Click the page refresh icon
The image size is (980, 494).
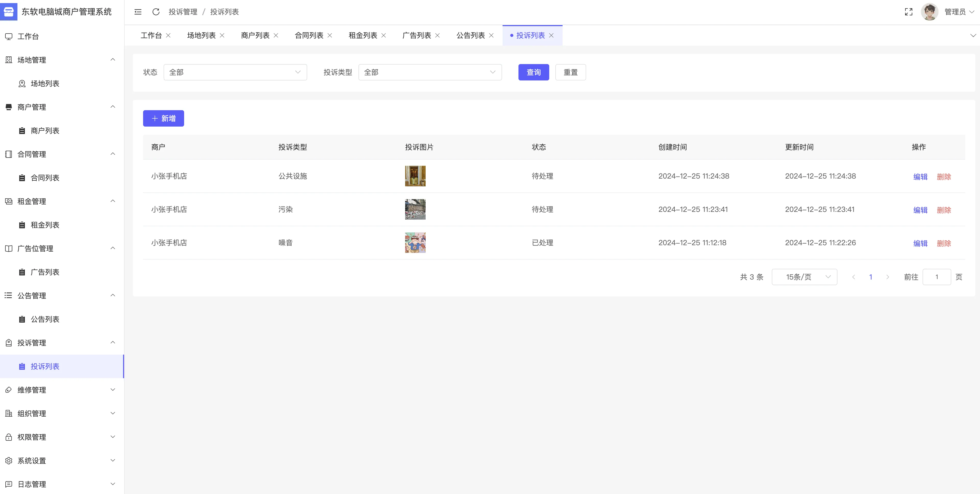pyautogui.click(x=156, y=12)
